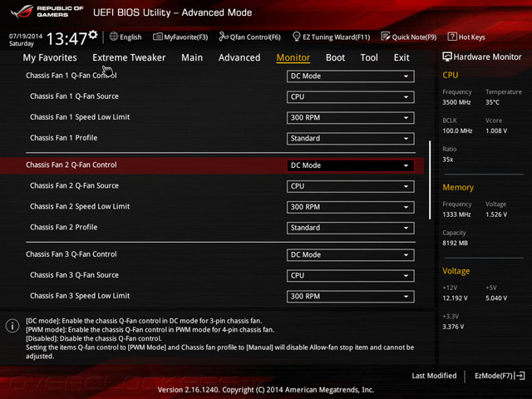Click the Quick Note notepad icon
This screenshot has width=532, height=399.
(x=386, y=37)
